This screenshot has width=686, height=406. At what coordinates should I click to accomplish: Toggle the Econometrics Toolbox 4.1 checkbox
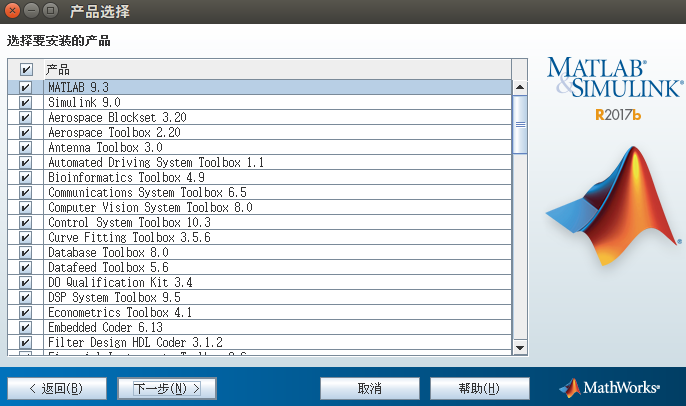pyautogui.click(x=25, y=312)
